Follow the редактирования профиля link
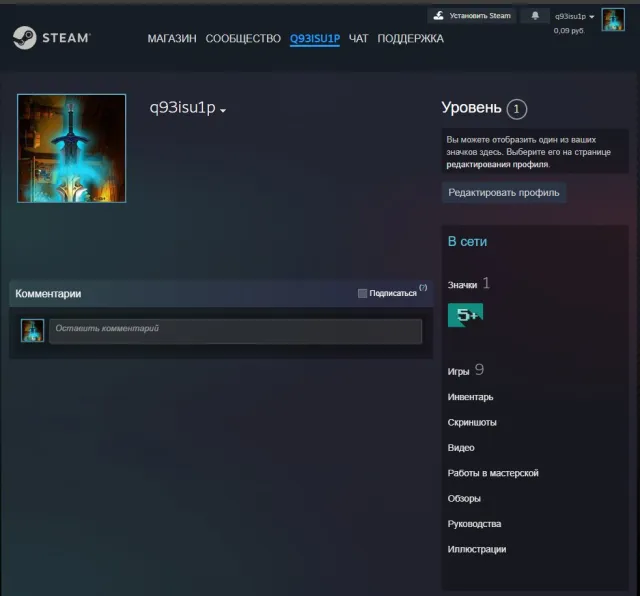Image resolution: width=640 pixels, height=596 pixels. (497, 165)
